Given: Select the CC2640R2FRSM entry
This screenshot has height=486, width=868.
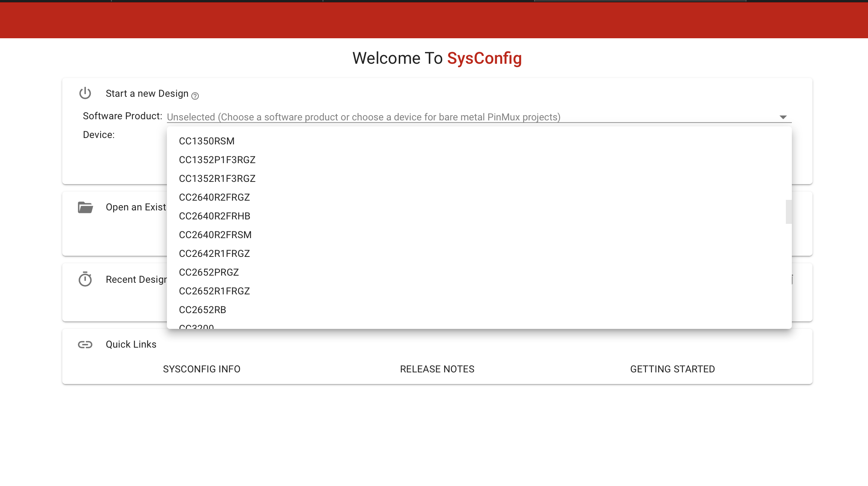Looking at the screenshot, I should coord(215,235).
